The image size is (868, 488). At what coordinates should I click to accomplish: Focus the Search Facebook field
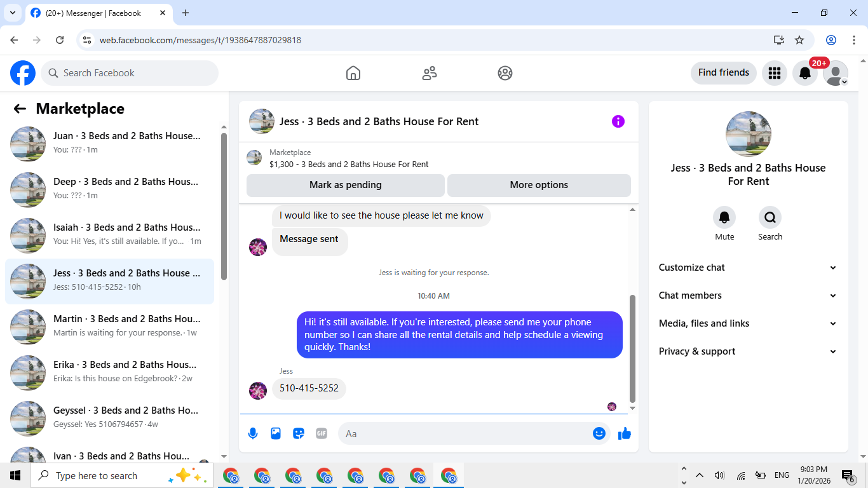click(130, 73)
